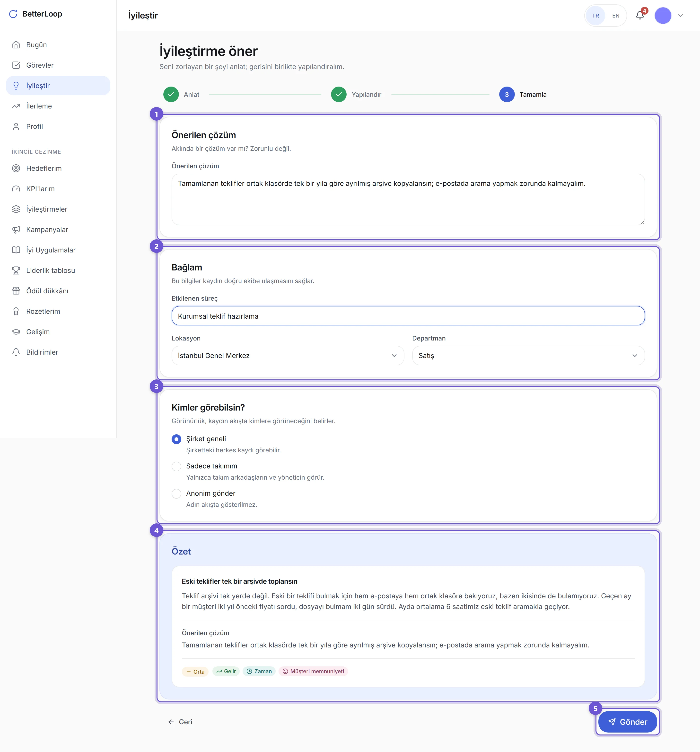Go back with the Geri button
Viewport: 700px width, 752px height.
[180, 722]
